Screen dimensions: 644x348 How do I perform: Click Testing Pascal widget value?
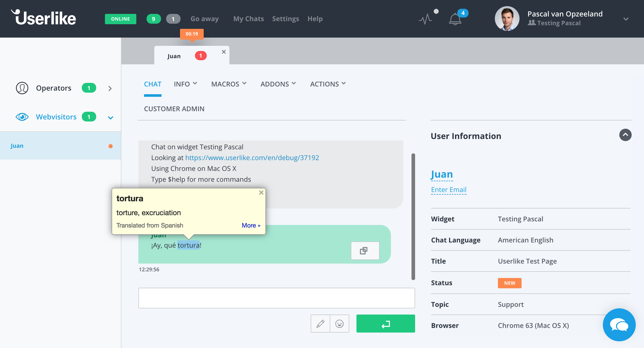[x=521, y=219]
